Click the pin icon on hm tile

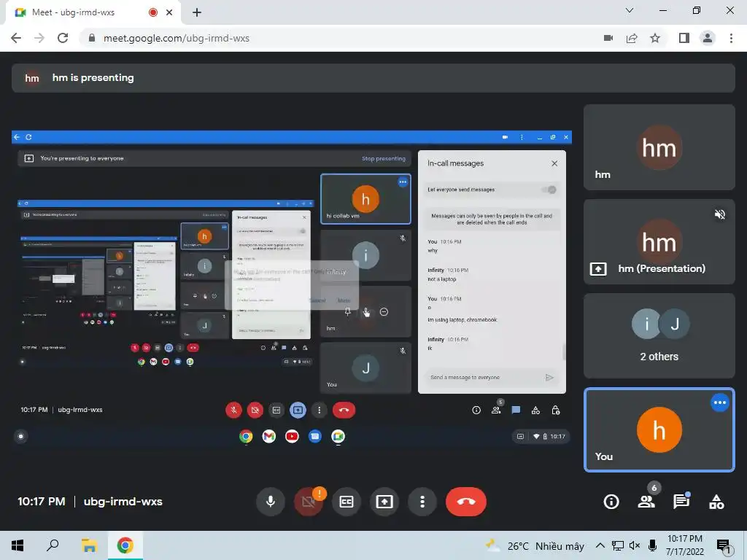[348, 312]
